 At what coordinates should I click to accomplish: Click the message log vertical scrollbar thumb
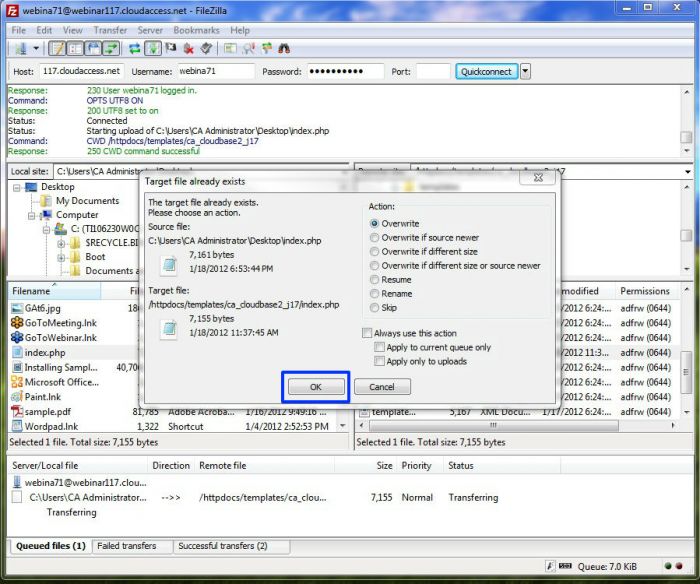[x=686, y=137]
